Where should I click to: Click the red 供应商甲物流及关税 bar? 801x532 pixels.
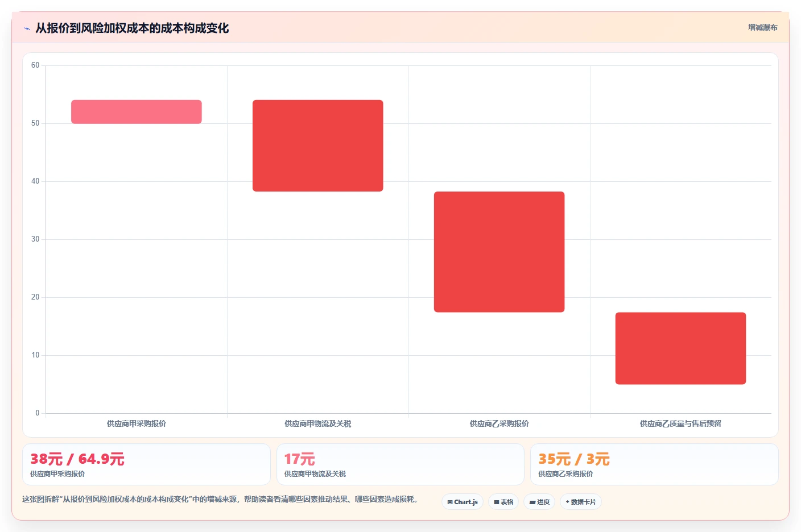click(x=318, y=146)
